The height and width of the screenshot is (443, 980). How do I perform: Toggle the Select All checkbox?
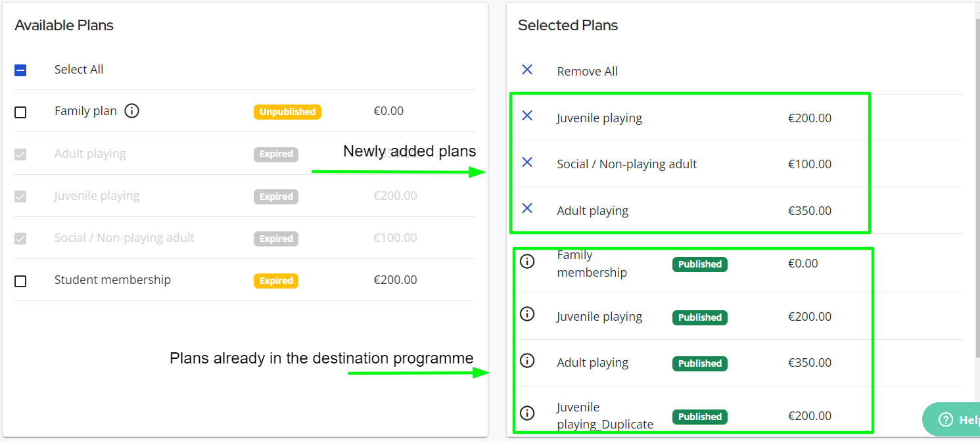(20, 70)
